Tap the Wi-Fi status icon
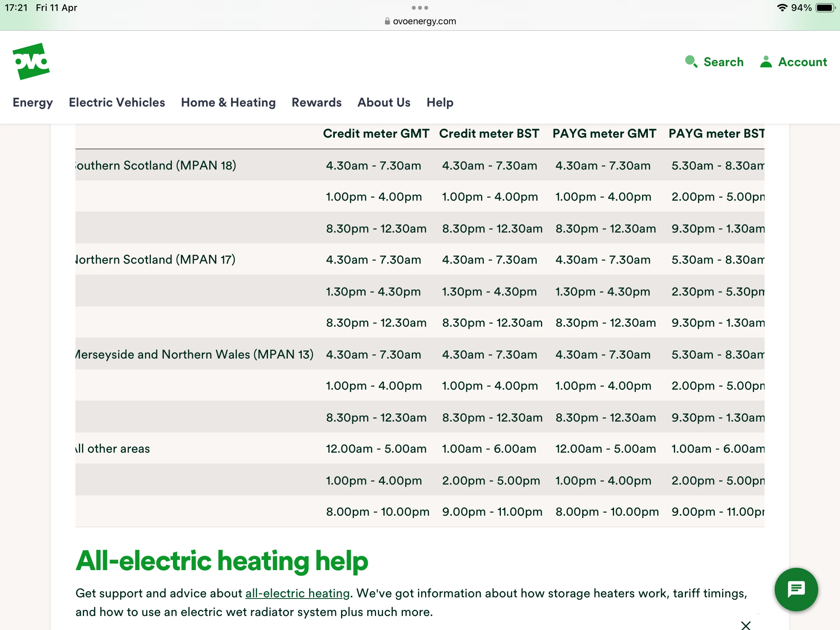Screen dimensions: 840x630 click(782, 8)
